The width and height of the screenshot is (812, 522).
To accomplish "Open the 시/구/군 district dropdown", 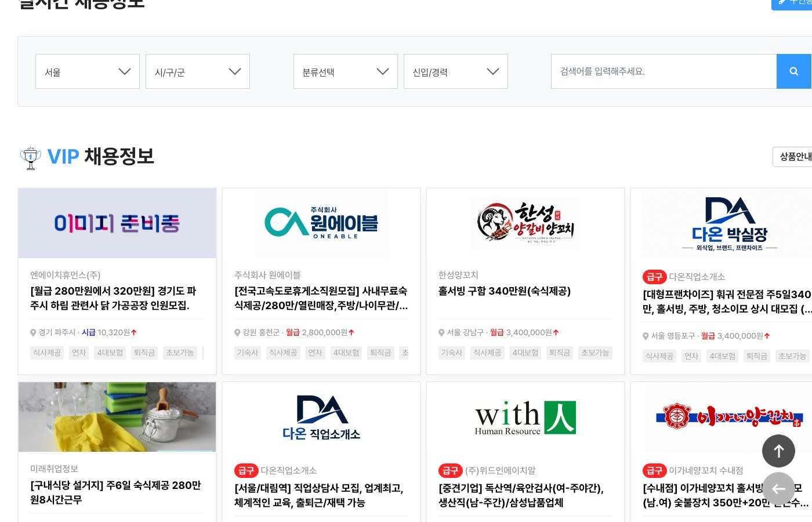I will 198,71.
